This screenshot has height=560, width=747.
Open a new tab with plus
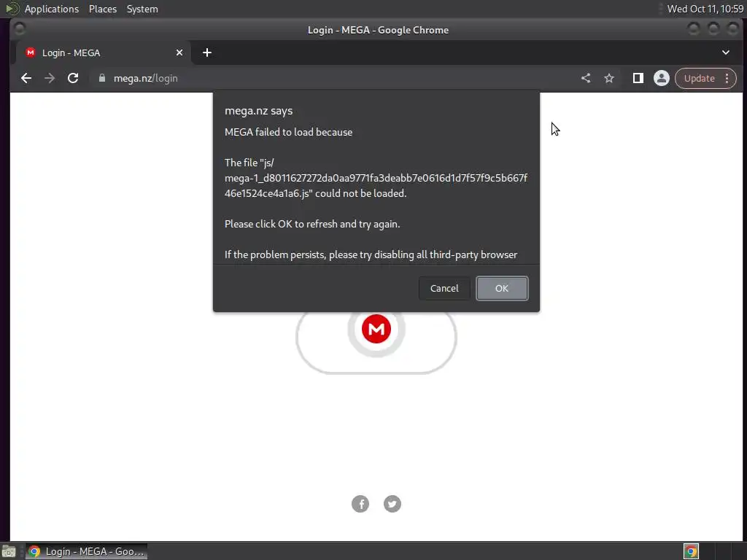point(206,52)
